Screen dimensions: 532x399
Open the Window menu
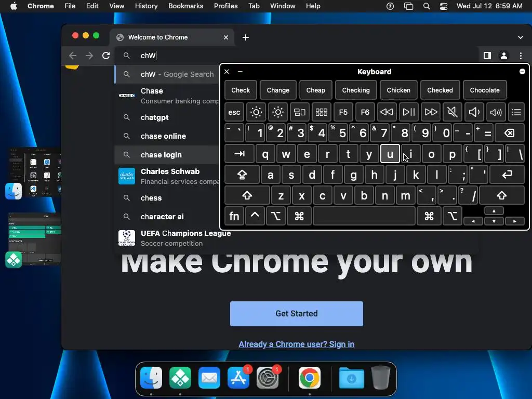pyautogui.click(x=283, y=6)
